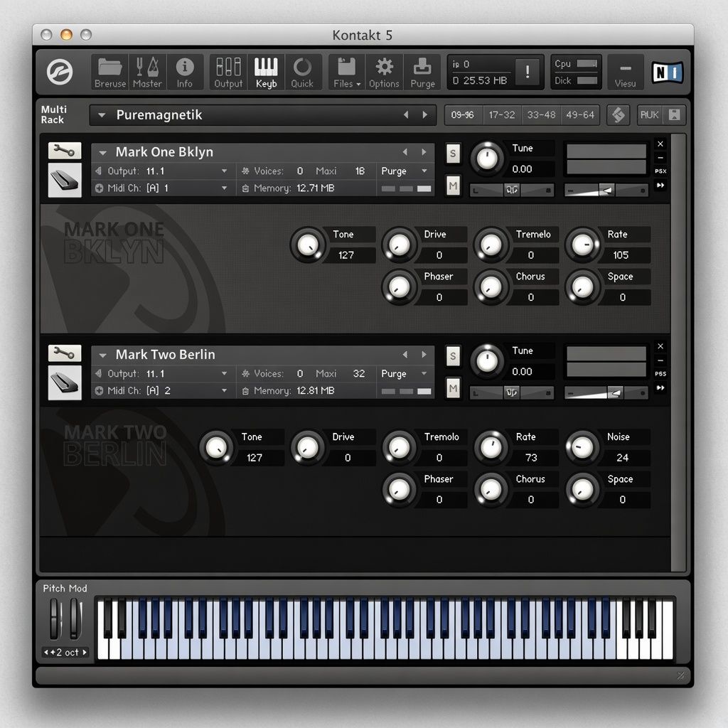Screen dimensions: 728x728
Task: Click the save multi disk icon
Action: (x=674, y=114)
